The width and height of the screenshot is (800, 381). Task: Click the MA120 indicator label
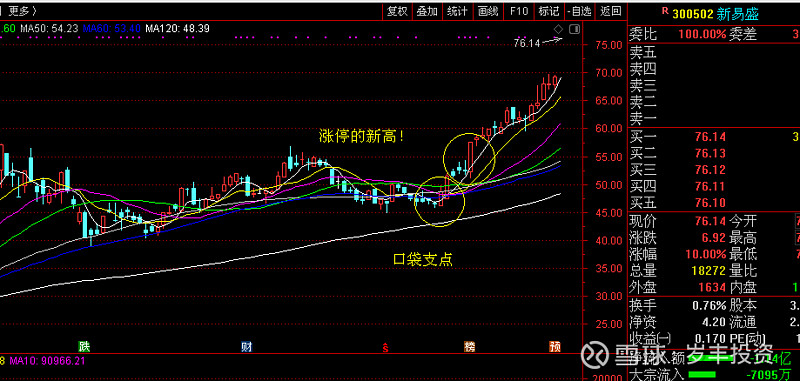point(177,29)
